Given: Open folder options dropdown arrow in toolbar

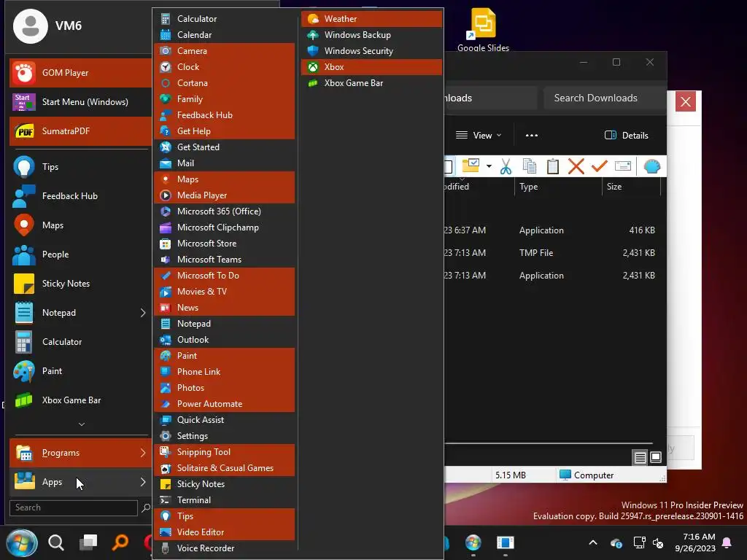Looking at the screenshot, I should pyautogui.click(x=489, y=166).
